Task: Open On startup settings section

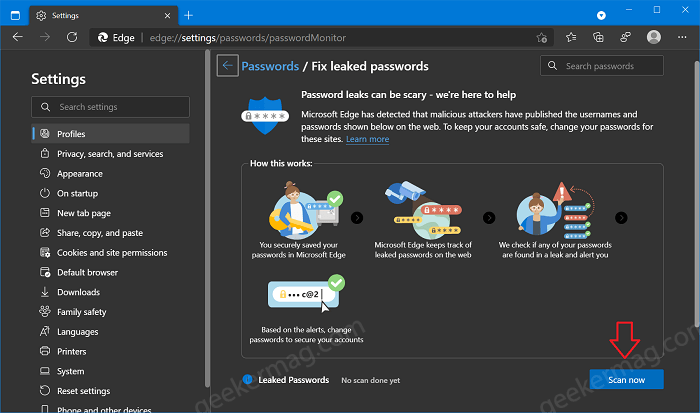Action: coord(110,193)
